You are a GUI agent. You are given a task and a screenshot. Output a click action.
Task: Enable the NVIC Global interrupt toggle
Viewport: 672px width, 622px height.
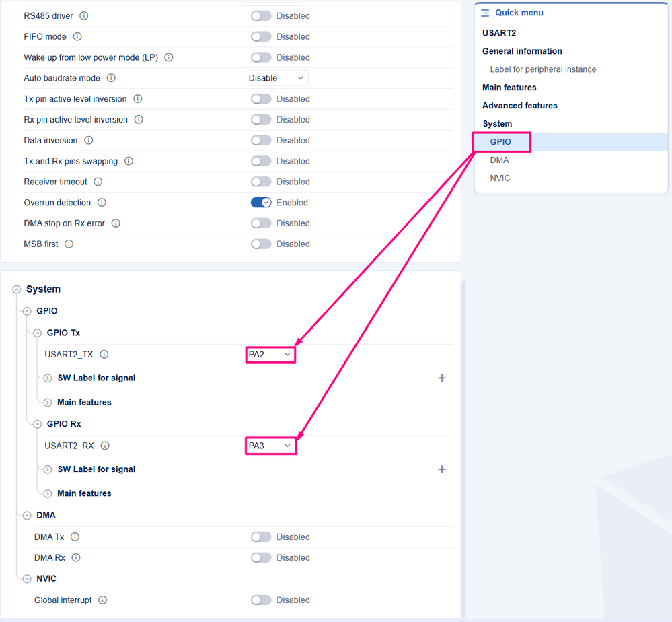pyautogui.click(x=261, y=600)
